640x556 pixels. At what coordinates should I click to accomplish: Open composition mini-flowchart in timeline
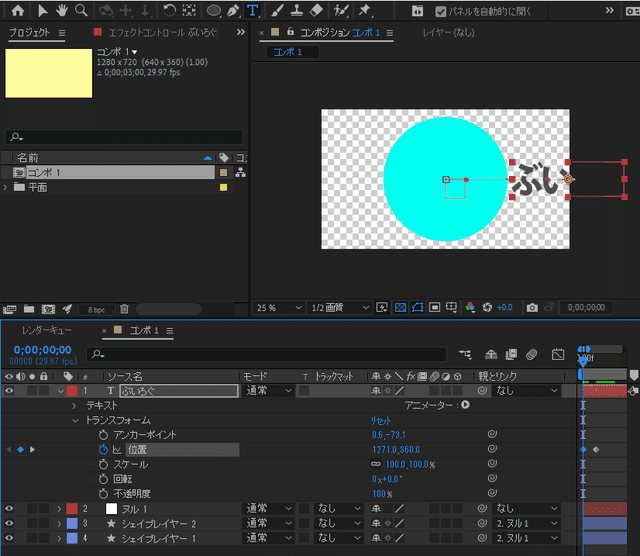pyautogui.click(x=465, y=354)
